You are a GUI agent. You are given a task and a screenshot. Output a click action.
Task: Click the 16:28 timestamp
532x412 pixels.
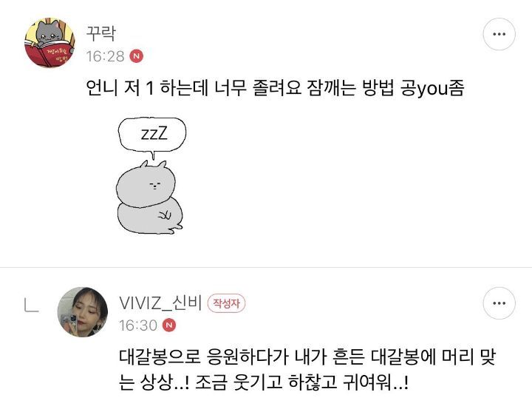pyautogui.click(x=105, y=56)
